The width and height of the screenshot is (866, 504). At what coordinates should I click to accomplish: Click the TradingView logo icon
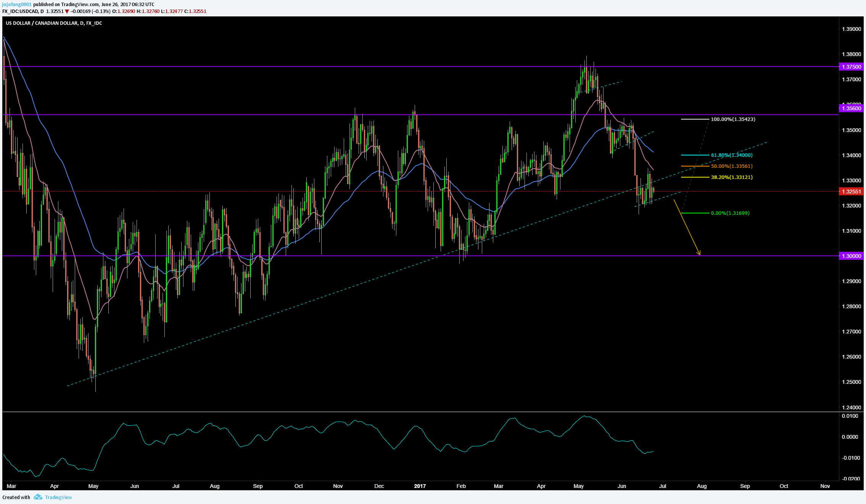(x=38, y=497)
